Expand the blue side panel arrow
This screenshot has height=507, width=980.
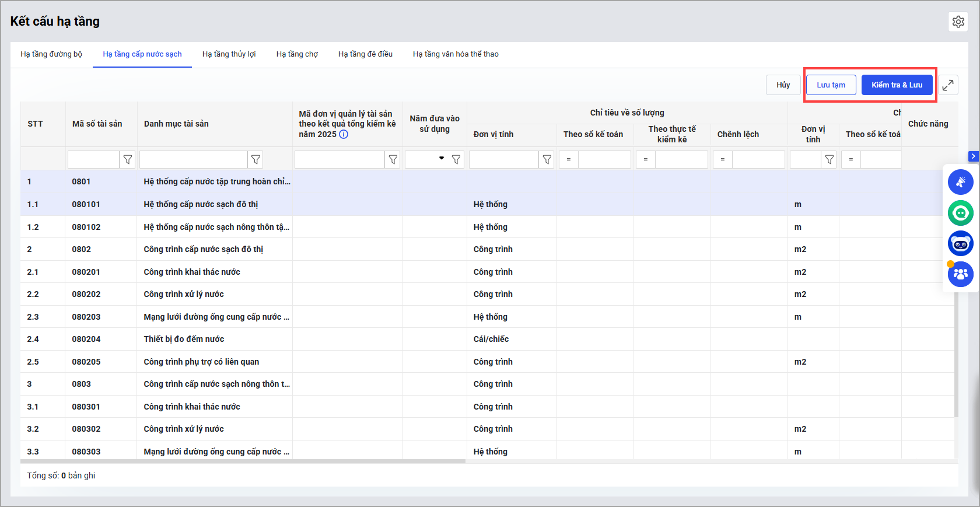click(x=972, y=156)
